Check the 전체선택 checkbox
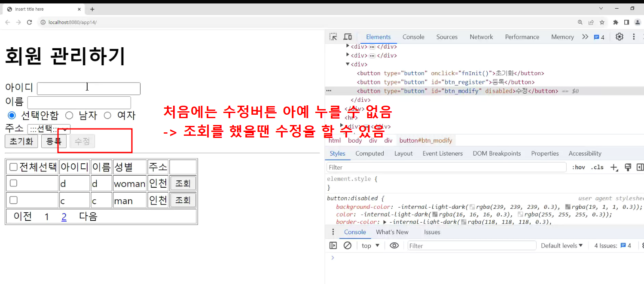 (13, 167)
